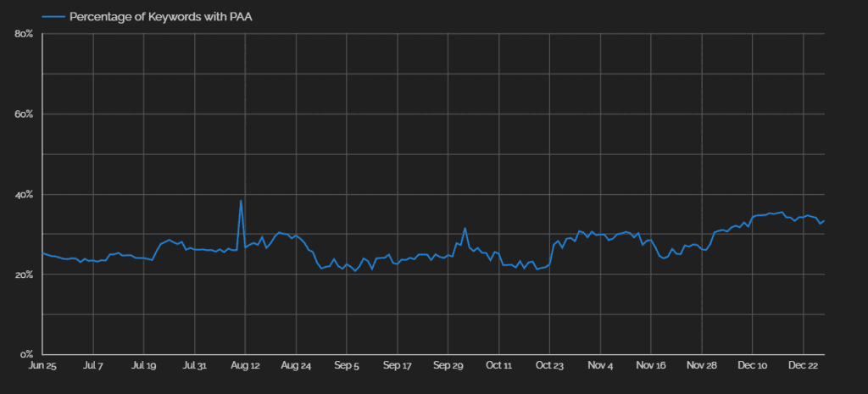
Task: Select the 60% y-axis label
Action: click(25, 114)
